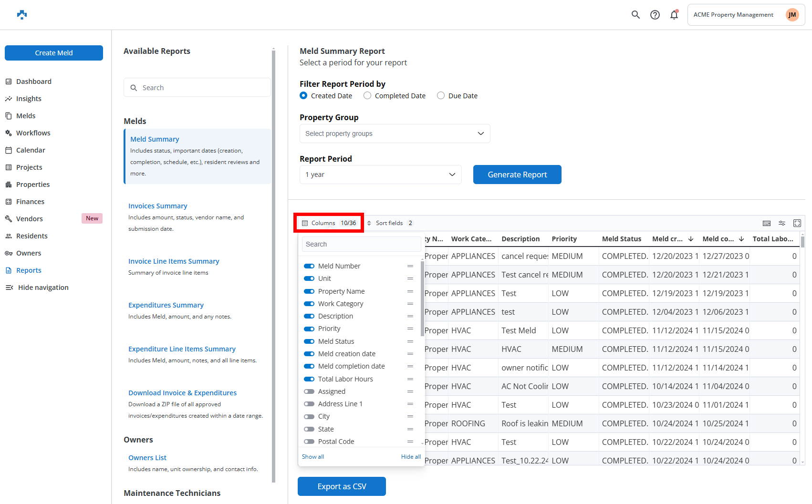Click the Generate Report button
812x504 pixels.
point(517,175)
